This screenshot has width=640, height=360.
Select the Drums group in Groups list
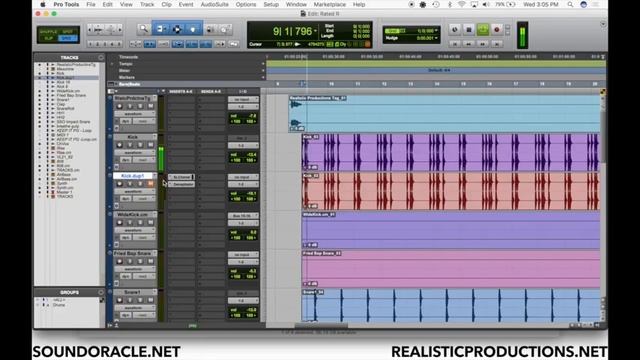pos(59,305)
